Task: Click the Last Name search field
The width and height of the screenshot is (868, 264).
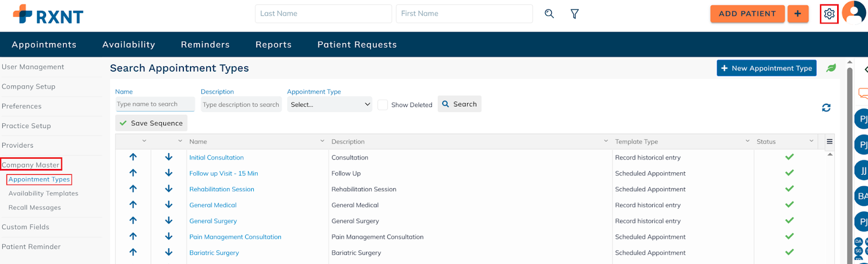Action: coord(323,14)
